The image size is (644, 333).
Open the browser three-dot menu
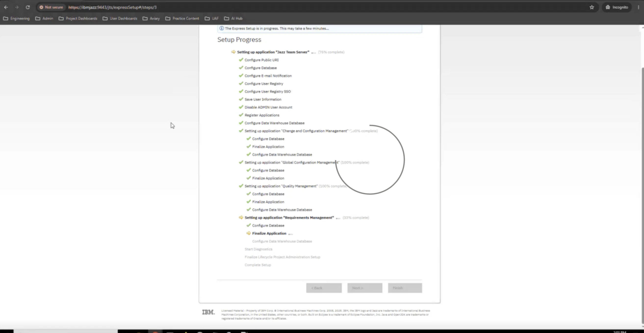638,7
